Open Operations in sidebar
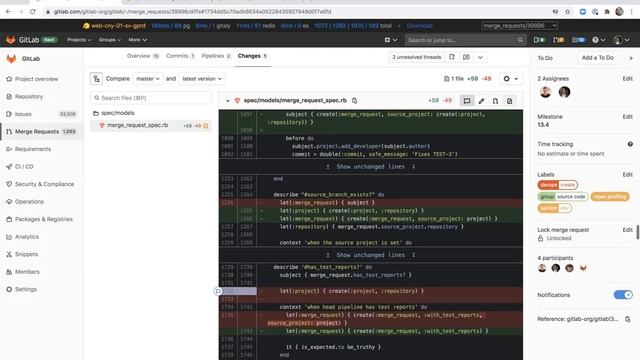 [29, 202]
